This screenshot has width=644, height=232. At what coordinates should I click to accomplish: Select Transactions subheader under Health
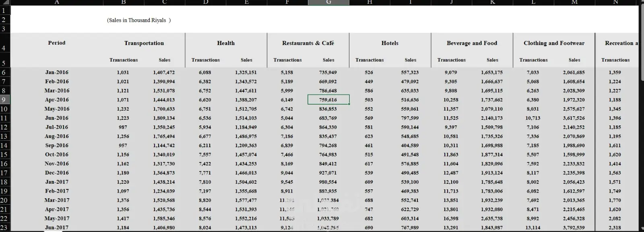(206, 60)
